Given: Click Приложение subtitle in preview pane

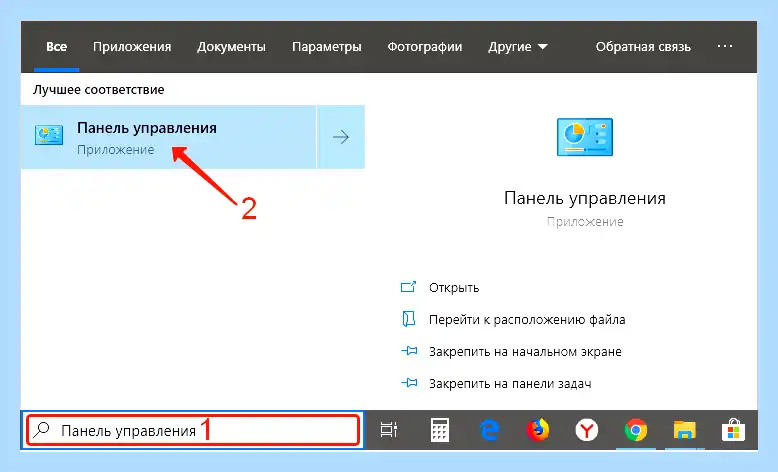Looking at the screenshot, I should tap(585, 222).
